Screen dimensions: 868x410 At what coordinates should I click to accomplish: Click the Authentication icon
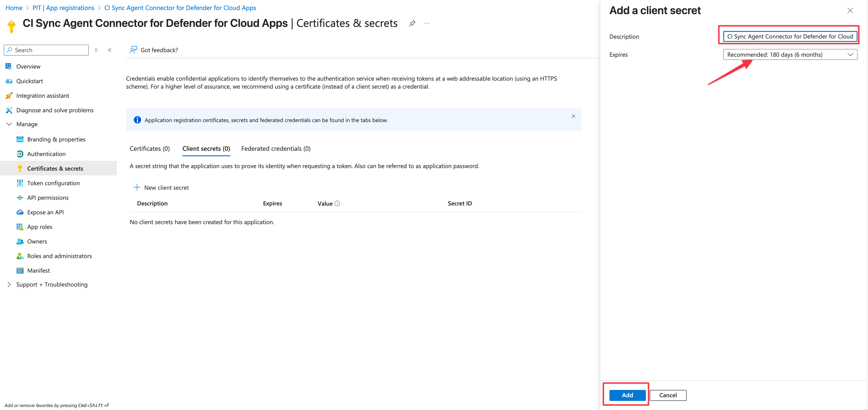point(20,154)
